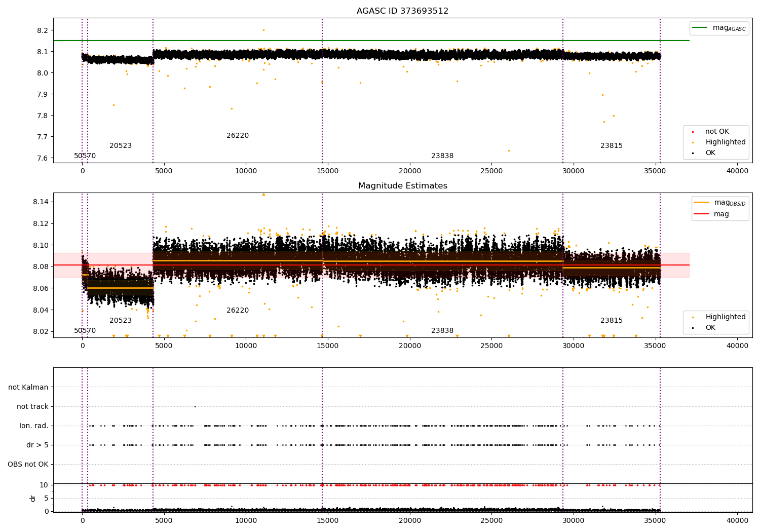The image size is (760, 532).
Task: Click the 'Ion. rad.' row label
Action: click(x=34, y=426)
